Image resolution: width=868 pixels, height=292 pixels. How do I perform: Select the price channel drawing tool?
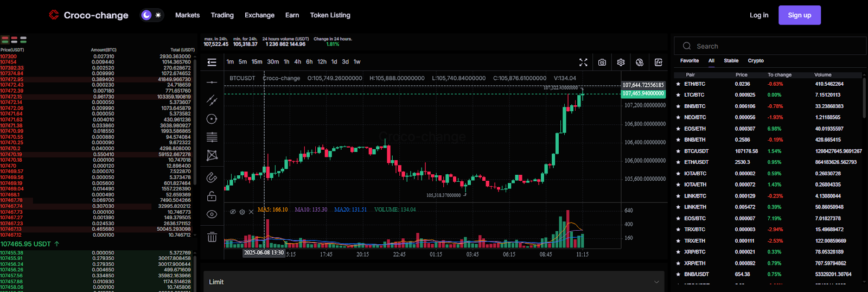[x=212, y=100]
